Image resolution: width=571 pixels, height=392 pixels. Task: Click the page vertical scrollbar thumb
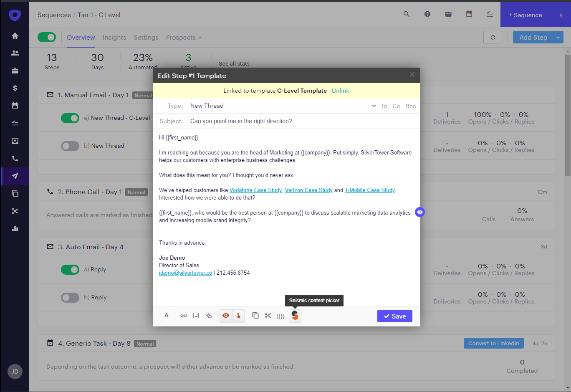pos(568,115)
